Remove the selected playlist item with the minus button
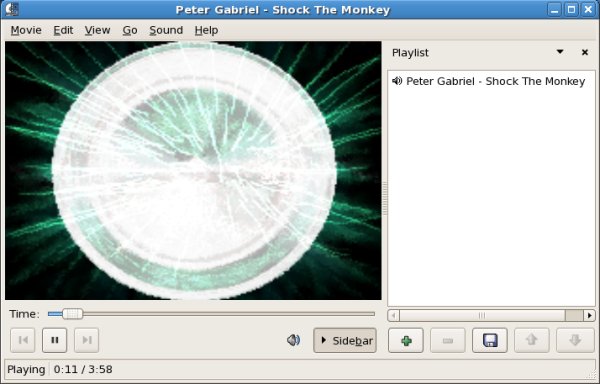The image size is (600, 384). [448, 340]
